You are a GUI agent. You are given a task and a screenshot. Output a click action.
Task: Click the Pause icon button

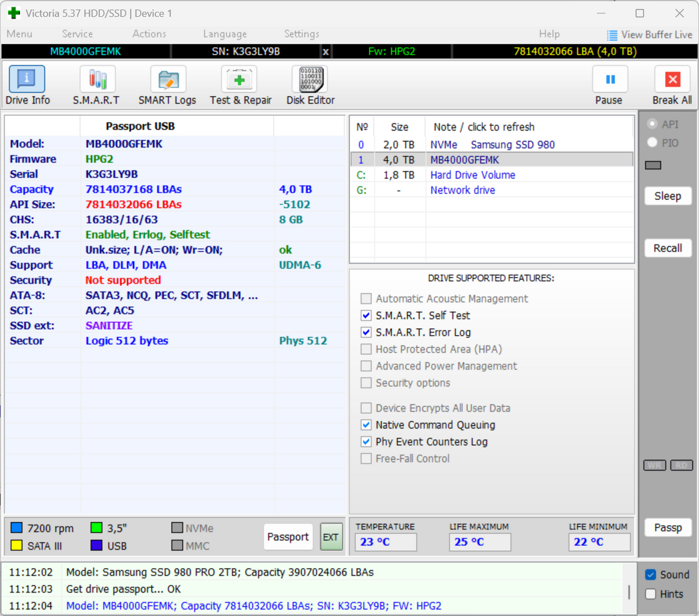[x=610, y=79]
